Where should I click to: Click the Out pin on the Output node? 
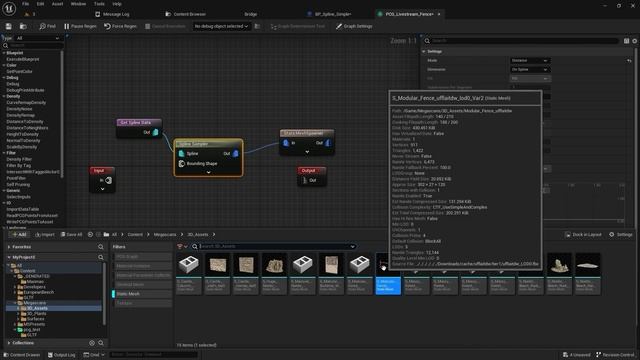(304, 180)
